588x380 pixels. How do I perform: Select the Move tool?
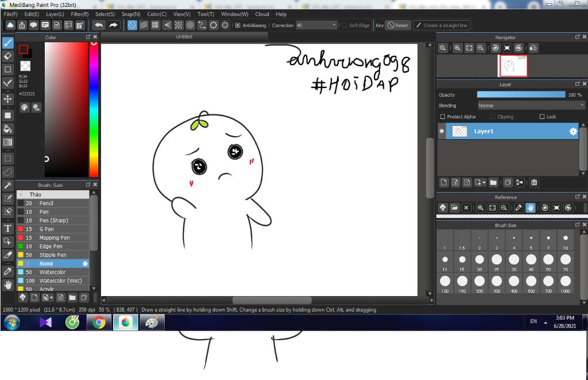pyautogui.click(x=8, y=99)
